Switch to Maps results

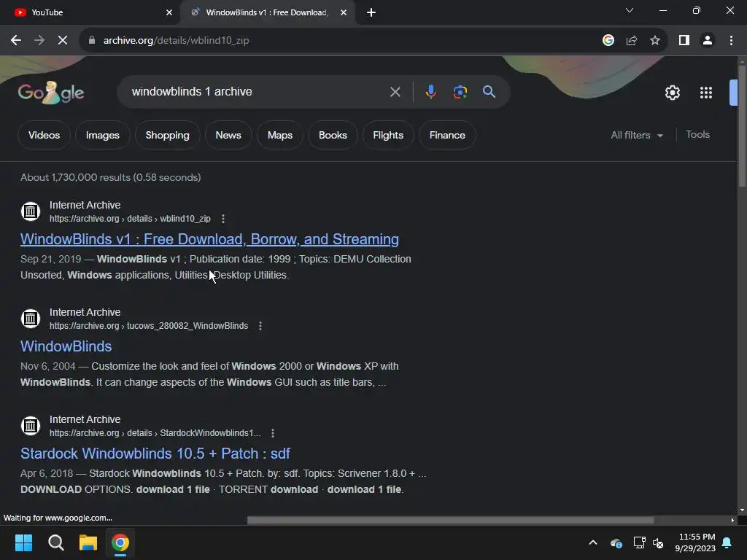click(x=280, y=135)
